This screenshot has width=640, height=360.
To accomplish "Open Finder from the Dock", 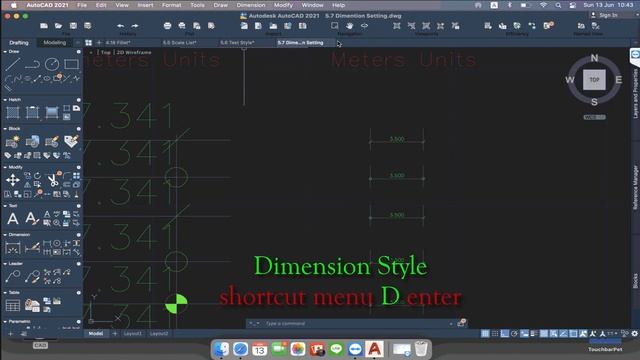I will 222,349.
